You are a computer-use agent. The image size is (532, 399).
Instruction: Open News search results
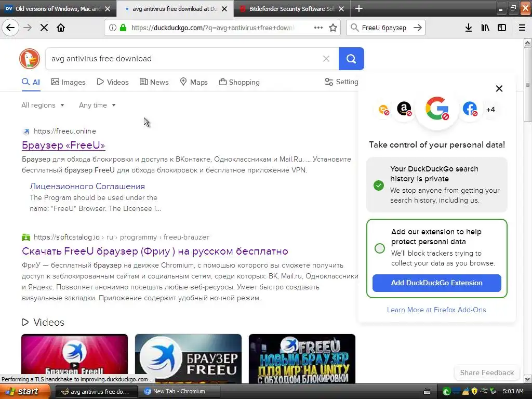154,82
